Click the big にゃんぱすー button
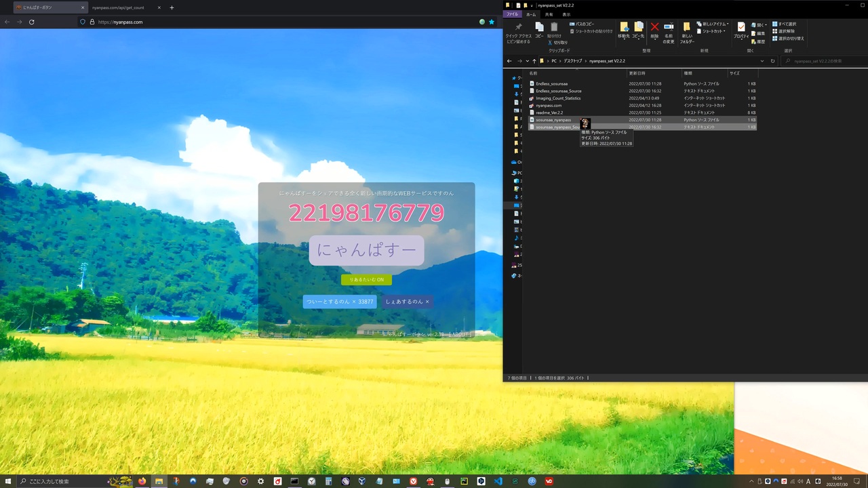The height and width of the screenshot is (488, 868). tap(366, 251)
